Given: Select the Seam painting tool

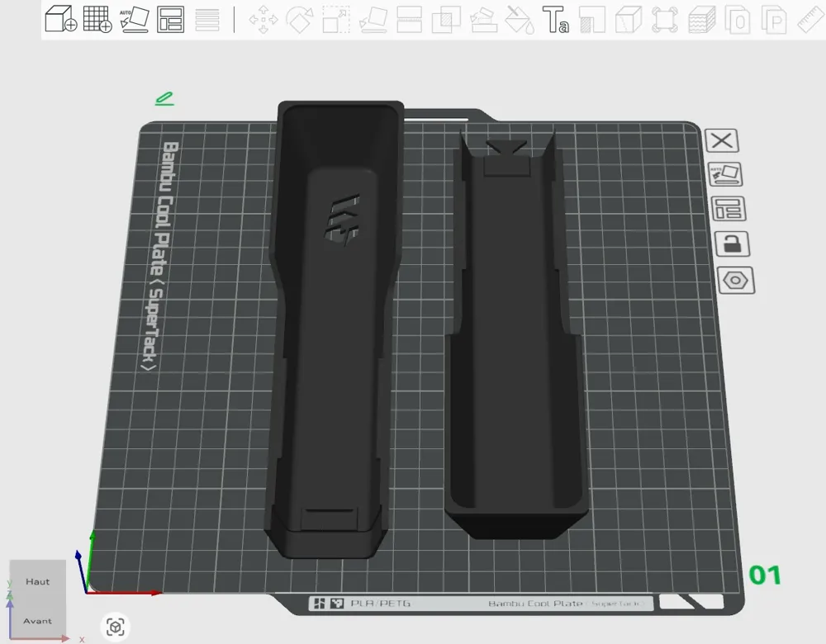Looking at the screenshot, I should [x=520, y=20].
